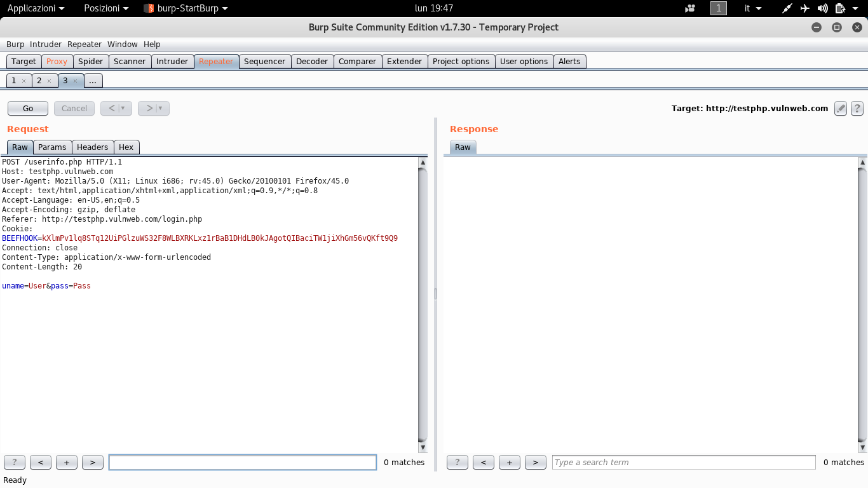
Task: Click request search help button
Action: click(x=15, y=463)
